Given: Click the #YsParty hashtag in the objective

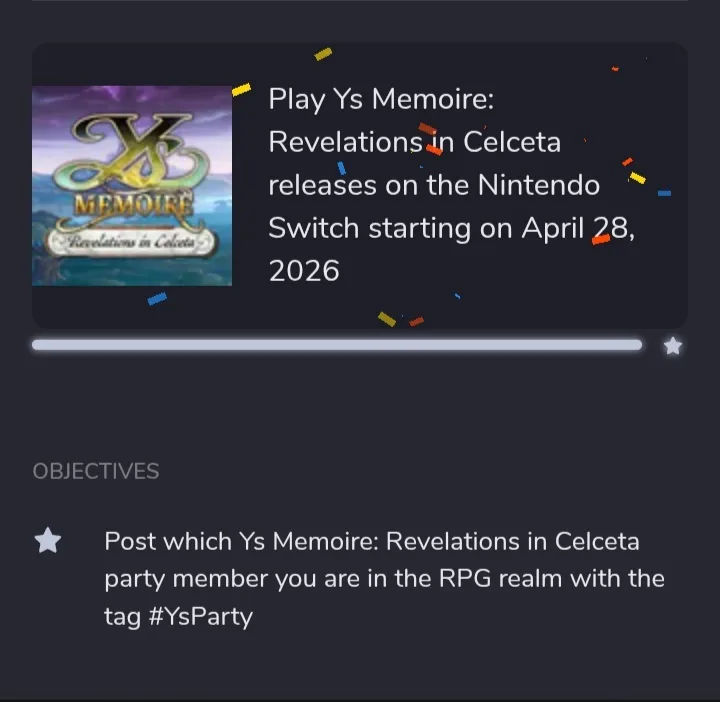Looking at the screenshot, I should [199, 616].
